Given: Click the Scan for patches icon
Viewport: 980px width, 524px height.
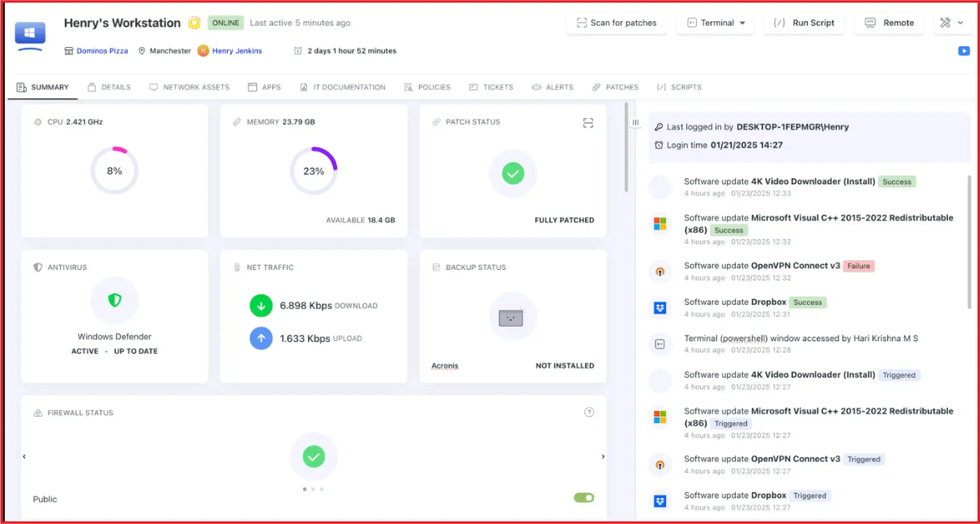Looking at the screenshot, I should pos(582,23).
